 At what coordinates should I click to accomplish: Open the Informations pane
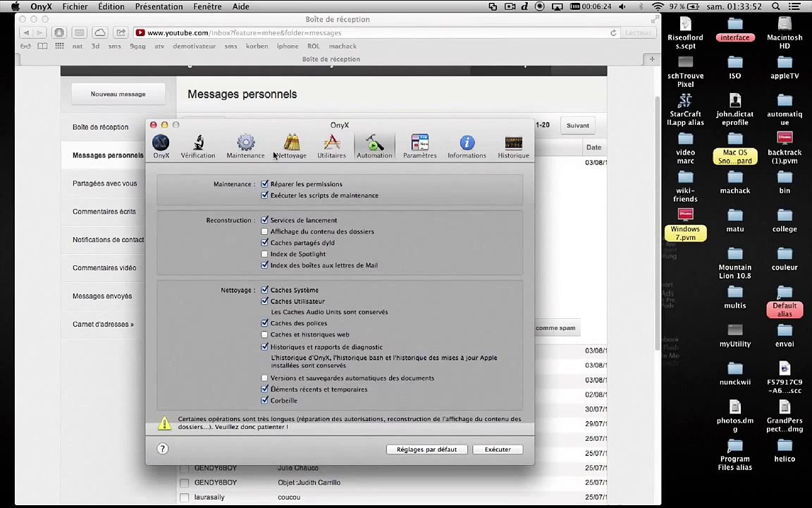467,146
